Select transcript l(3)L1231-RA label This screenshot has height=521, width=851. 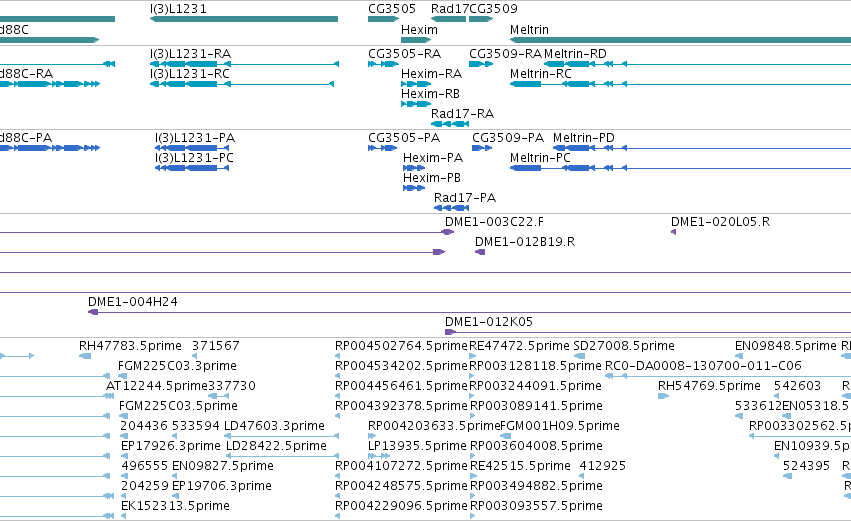click(190, 54)
